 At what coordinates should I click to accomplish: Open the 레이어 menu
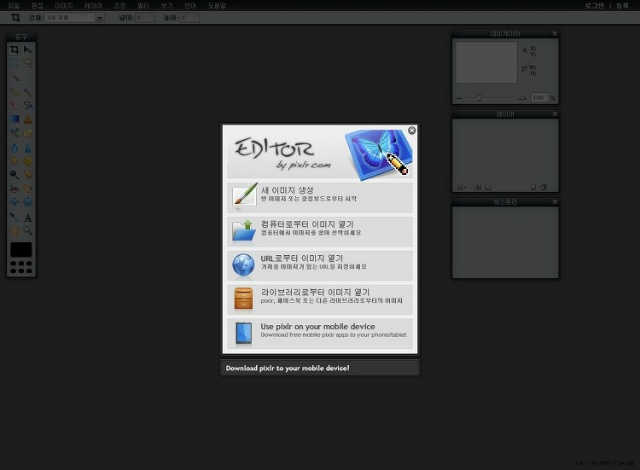click(93, 6)
